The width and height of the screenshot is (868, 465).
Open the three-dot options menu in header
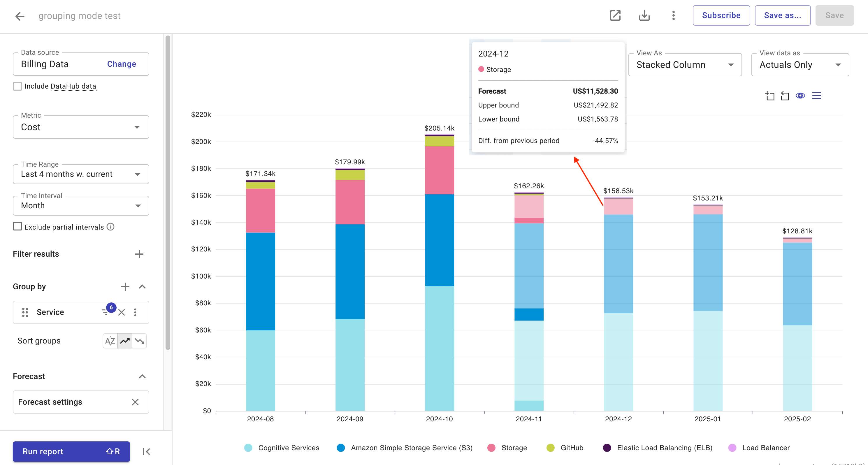click(673, 15)
